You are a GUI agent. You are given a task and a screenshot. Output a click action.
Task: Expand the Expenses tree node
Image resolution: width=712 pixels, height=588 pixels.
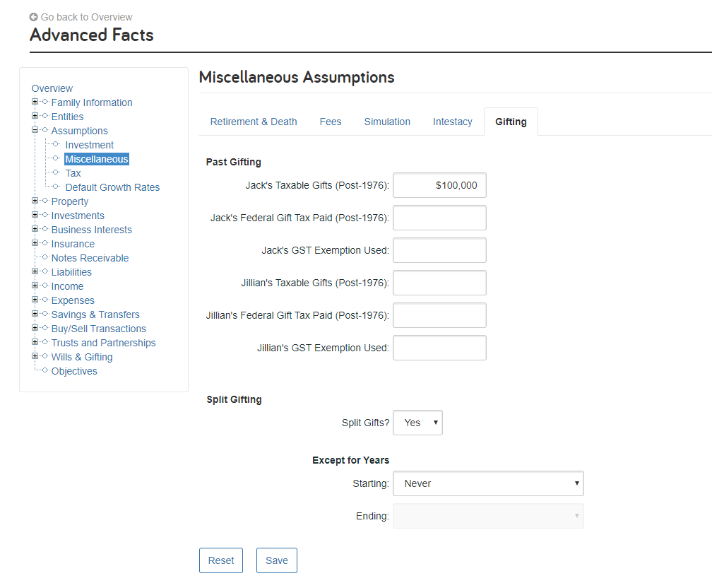click(35, 300)
